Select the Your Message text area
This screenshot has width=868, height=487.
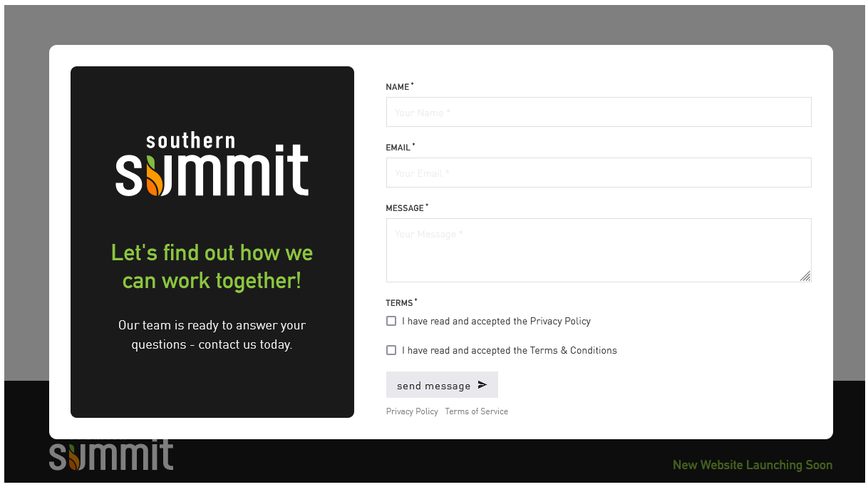(x=599, y=250)
